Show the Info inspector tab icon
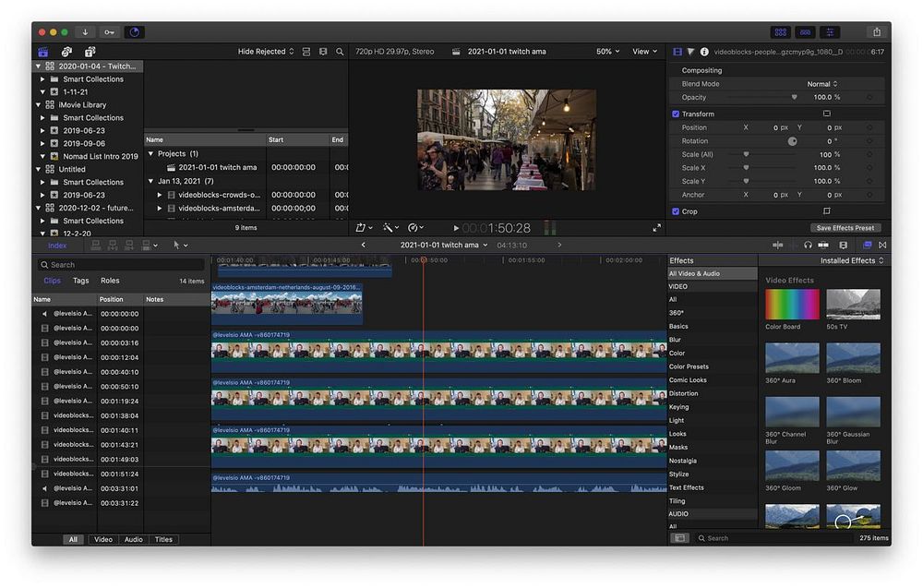This screenshot has height=588, width=923. pos(704,52)
